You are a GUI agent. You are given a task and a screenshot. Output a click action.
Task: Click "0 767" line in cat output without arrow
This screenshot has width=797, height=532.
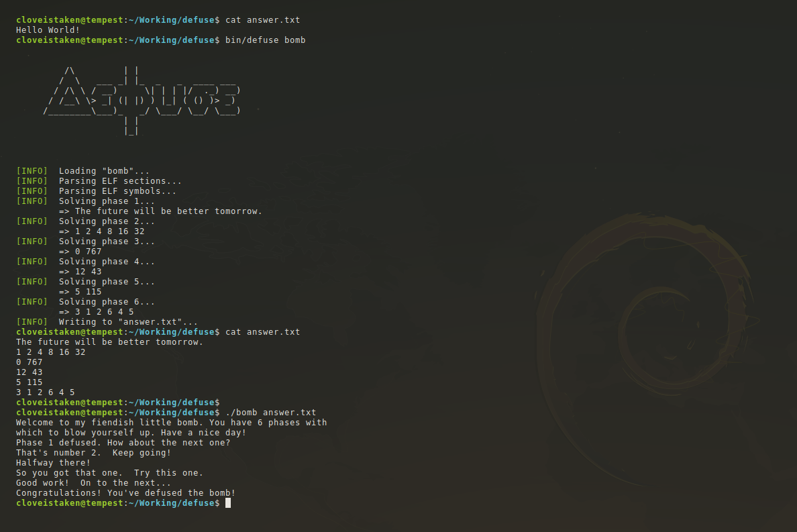tap(29, 362)
